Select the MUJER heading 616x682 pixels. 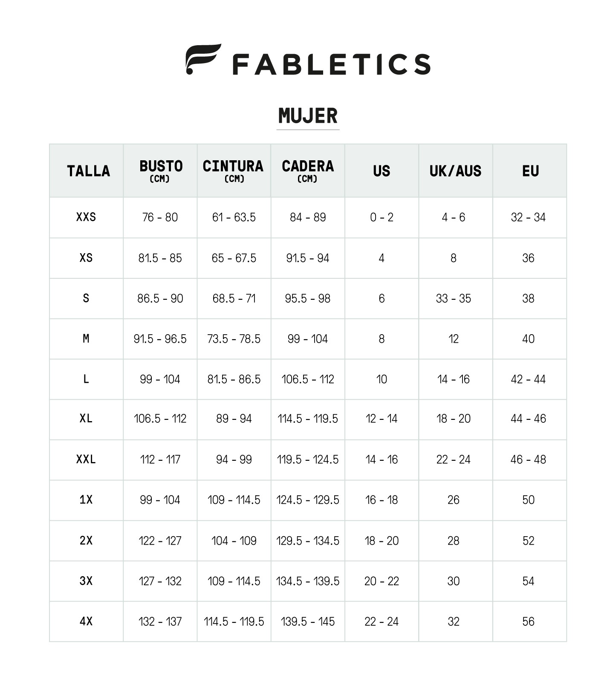[x=308, y=116]
